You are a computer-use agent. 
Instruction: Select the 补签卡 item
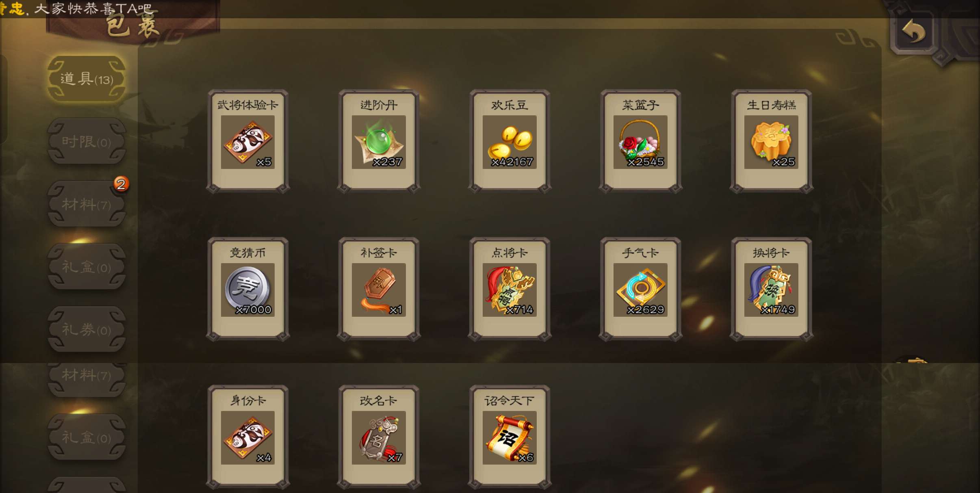point(379,289)
